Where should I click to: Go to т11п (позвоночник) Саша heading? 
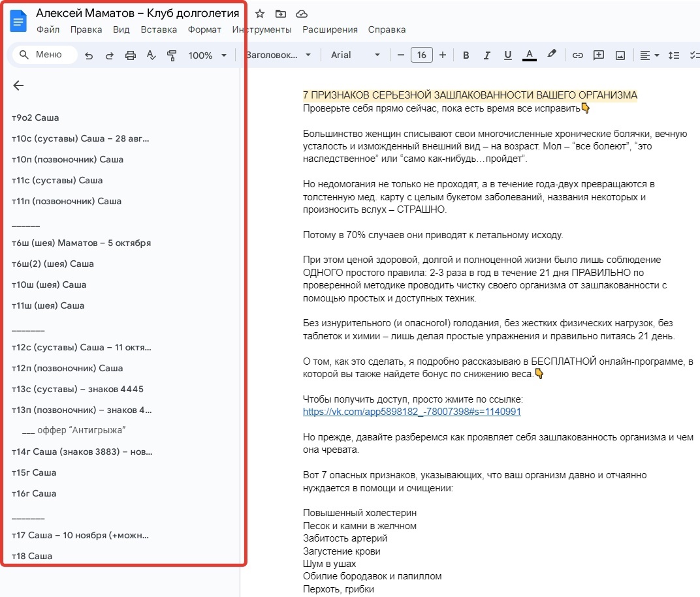coord(67,201)
